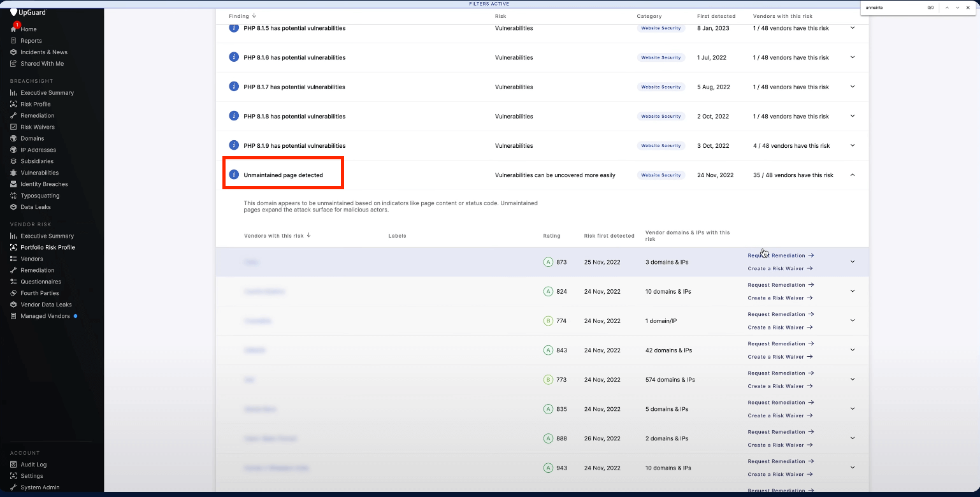Open Vendor Data Leaks menu item
This screenshot has height=497, width=980.
coord(46,305)
